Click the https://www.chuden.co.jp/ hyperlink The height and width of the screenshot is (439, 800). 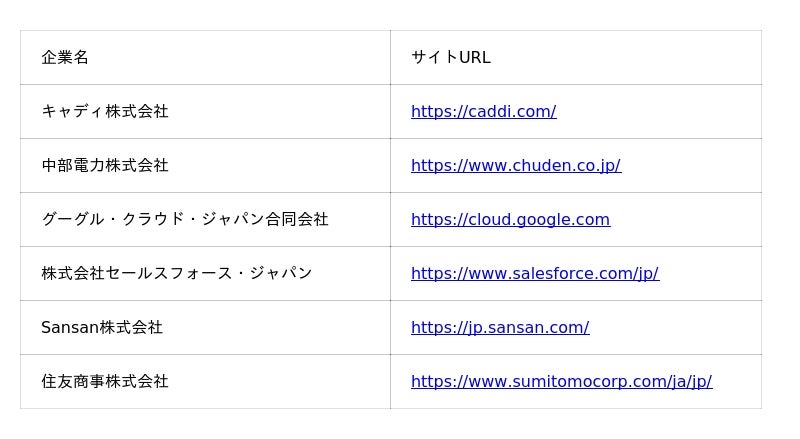pyautogui.click(x=515, y=166)
